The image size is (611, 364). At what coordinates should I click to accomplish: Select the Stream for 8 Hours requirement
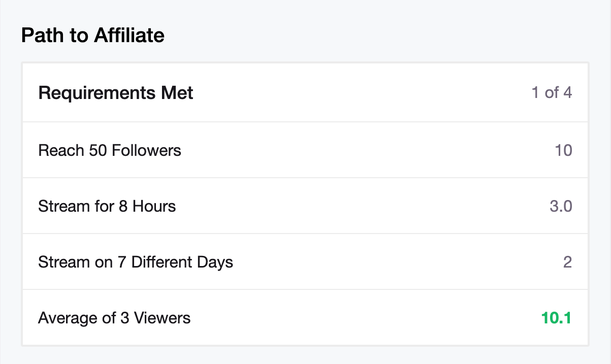click(x=107, y=206)
